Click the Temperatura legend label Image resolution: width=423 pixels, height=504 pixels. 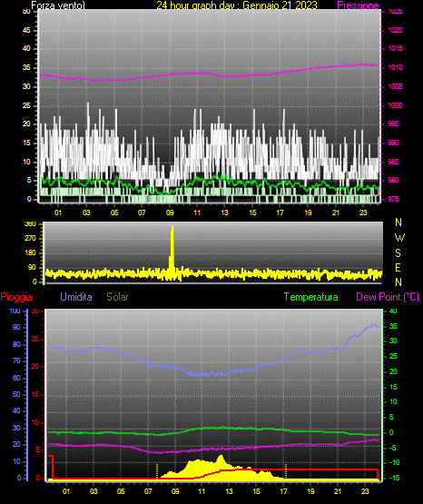pos(311,297)
